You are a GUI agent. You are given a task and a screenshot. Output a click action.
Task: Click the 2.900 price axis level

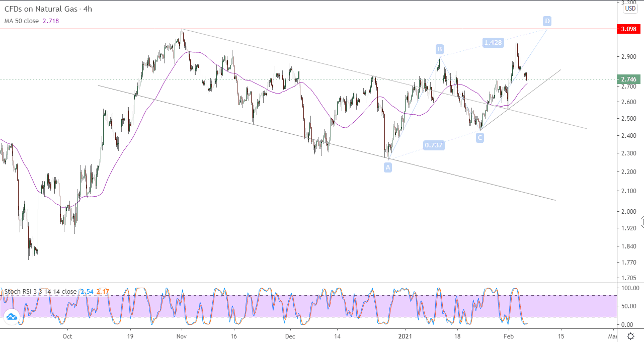629,57
